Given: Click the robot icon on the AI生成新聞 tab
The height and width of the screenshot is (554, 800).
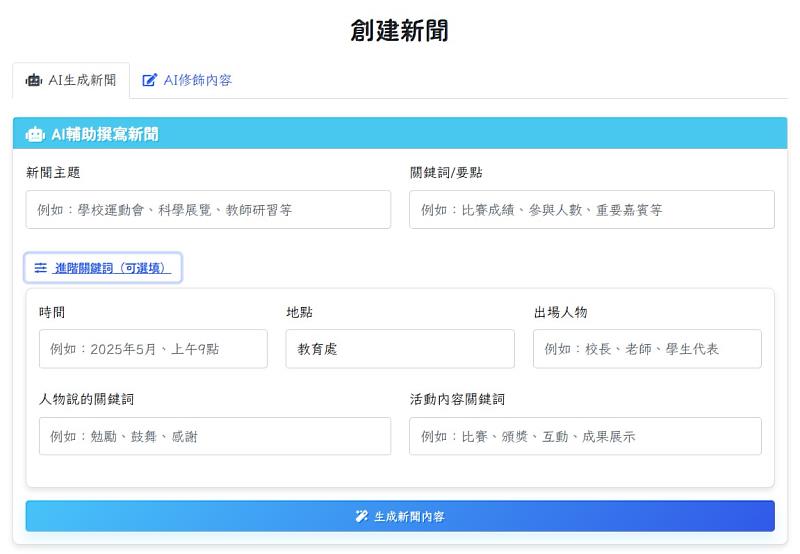Looking at the screenshot, I should (x=34, y=80).
